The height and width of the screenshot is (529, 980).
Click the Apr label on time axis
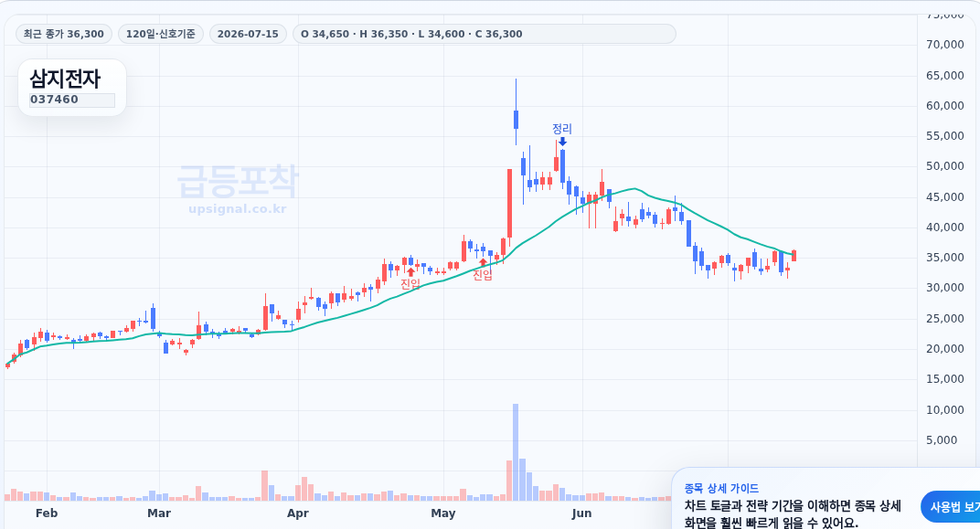point(298,513)
